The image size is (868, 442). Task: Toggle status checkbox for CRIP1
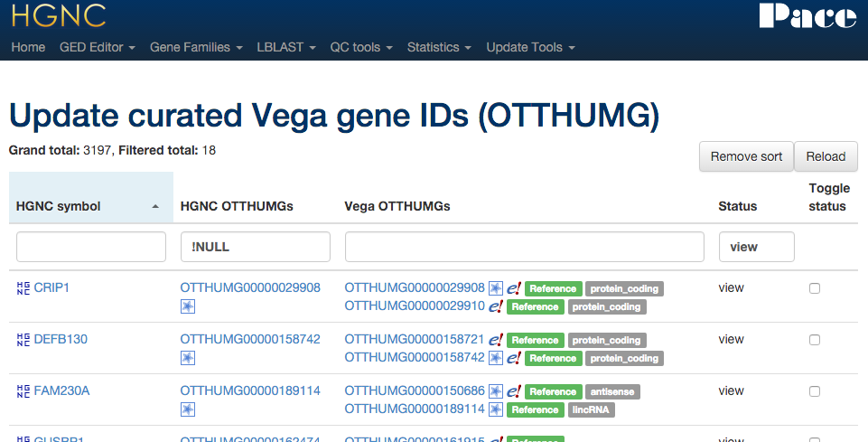coord(815,288)
